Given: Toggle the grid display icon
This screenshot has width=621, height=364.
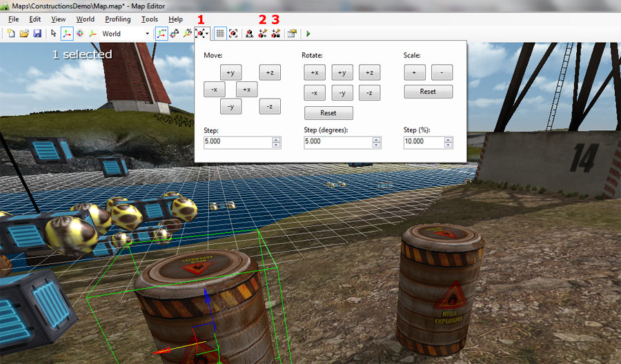Looking at the screenshot, I should coord(220,34).
